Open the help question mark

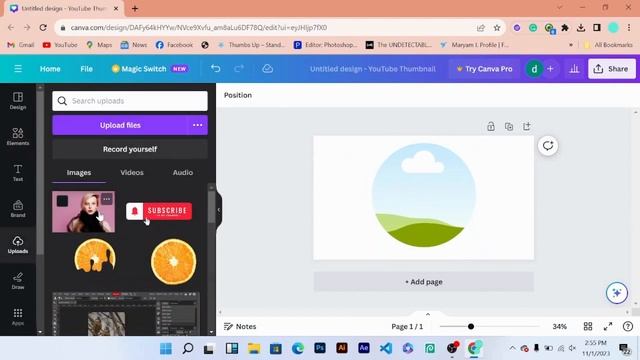(x=628, y=326)
